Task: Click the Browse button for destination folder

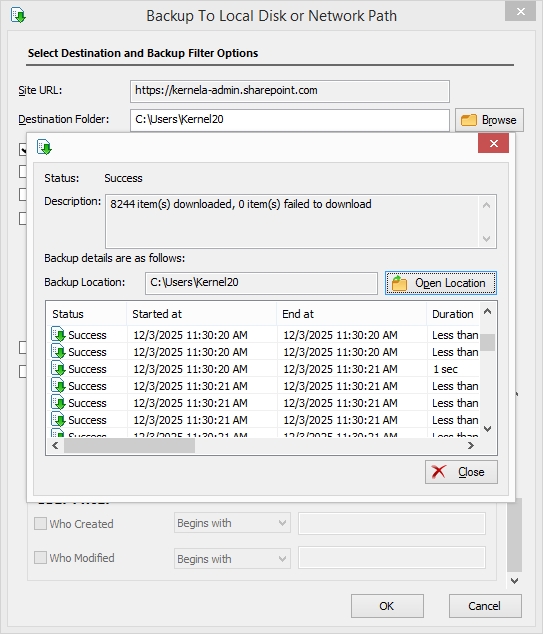Action: (x=489, y=120)
